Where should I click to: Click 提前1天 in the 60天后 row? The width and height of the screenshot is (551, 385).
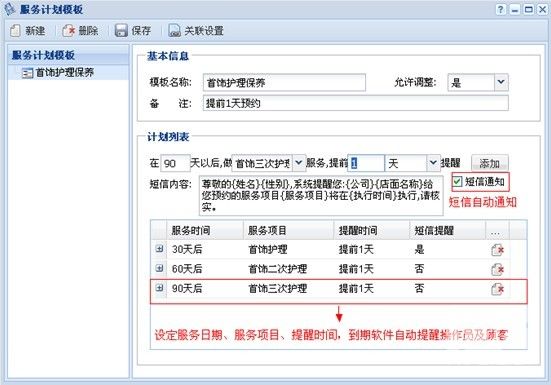tap(356, 269)
